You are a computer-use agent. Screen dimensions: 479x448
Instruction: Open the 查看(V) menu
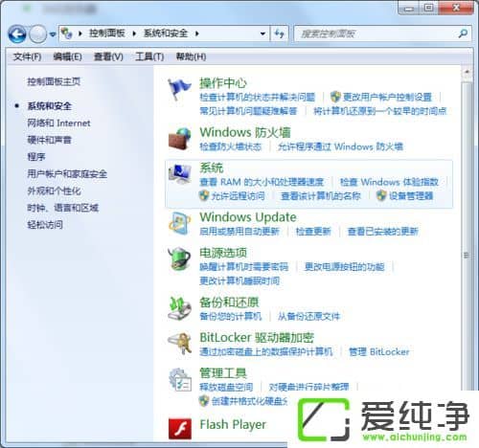pyautogui.click(x=108, y=56)
